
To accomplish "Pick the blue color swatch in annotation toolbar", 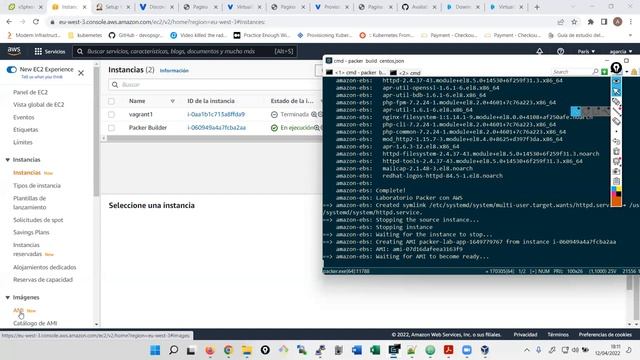I will point(614,189).
